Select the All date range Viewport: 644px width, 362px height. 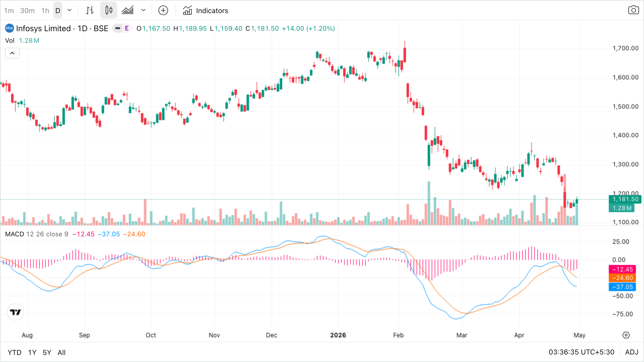[x=61, y=352]
